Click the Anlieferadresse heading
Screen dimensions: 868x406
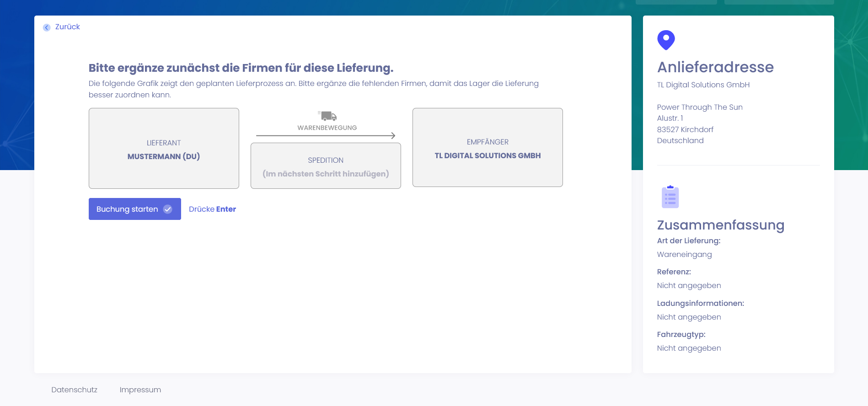pyautogui.click(x=715, y=67)
